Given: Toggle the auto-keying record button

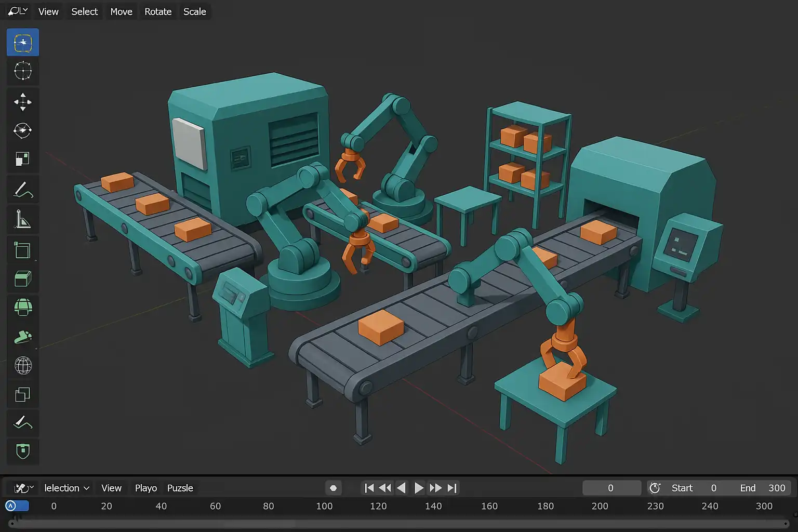Looking at the screenshot, I should click(334, 488).
